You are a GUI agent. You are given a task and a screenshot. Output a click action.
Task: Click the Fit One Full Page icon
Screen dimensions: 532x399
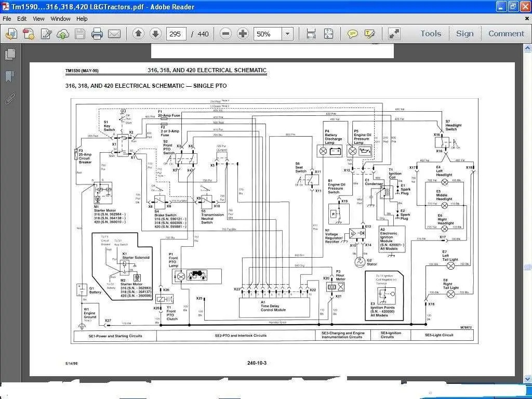click(328, 34)
